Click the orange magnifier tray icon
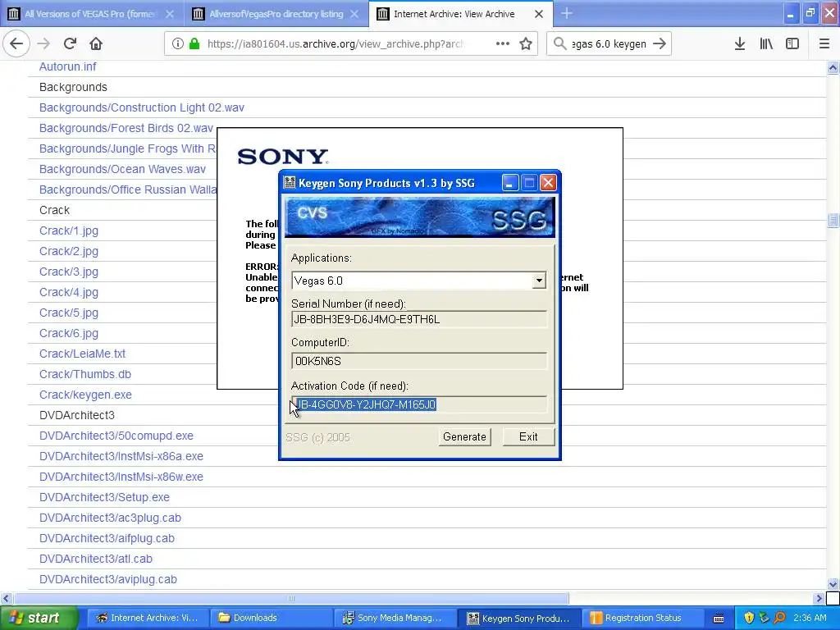 [779, 618]
